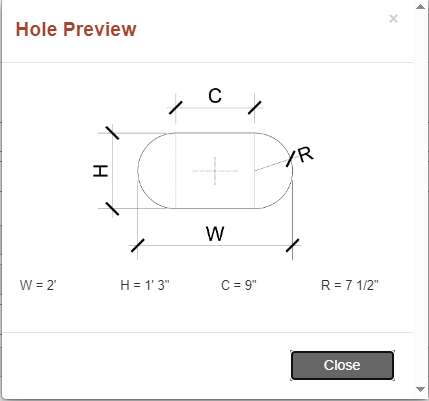Dismiss the dialog with the X icon
This screenshot has width=429, height=401.
[393, 19]
